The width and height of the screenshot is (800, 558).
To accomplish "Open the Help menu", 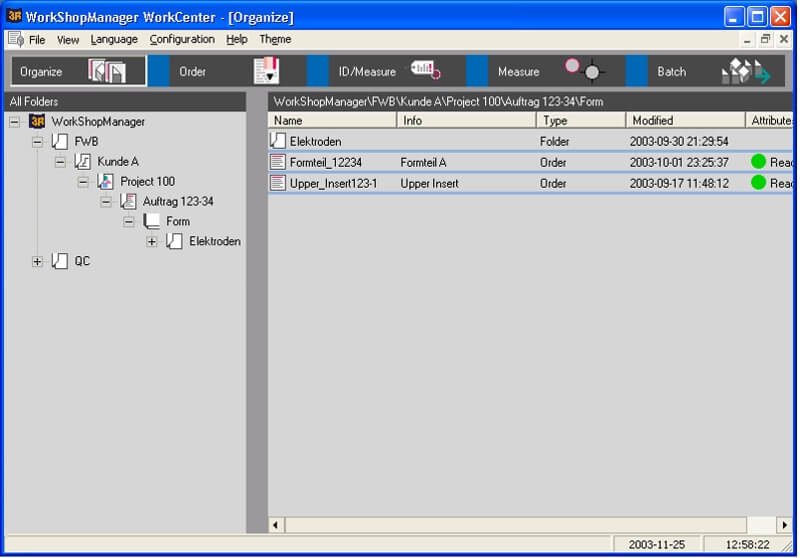I will [x=237, y=40].
